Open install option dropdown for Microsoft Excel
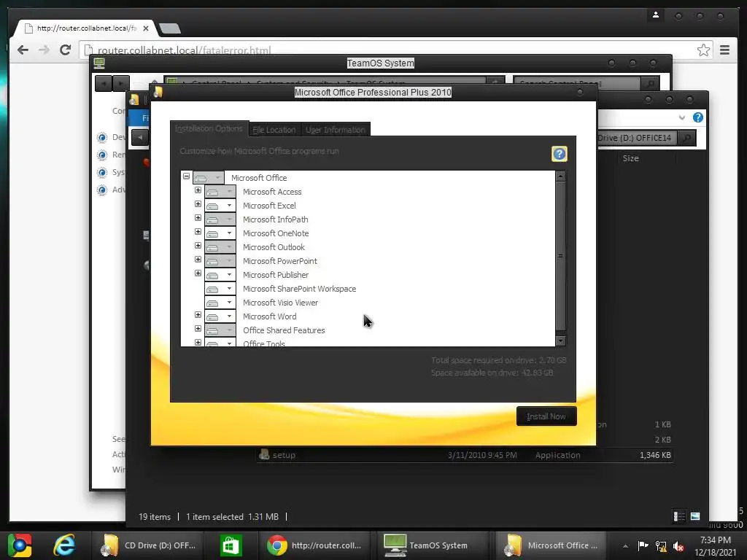 point(220,206)
